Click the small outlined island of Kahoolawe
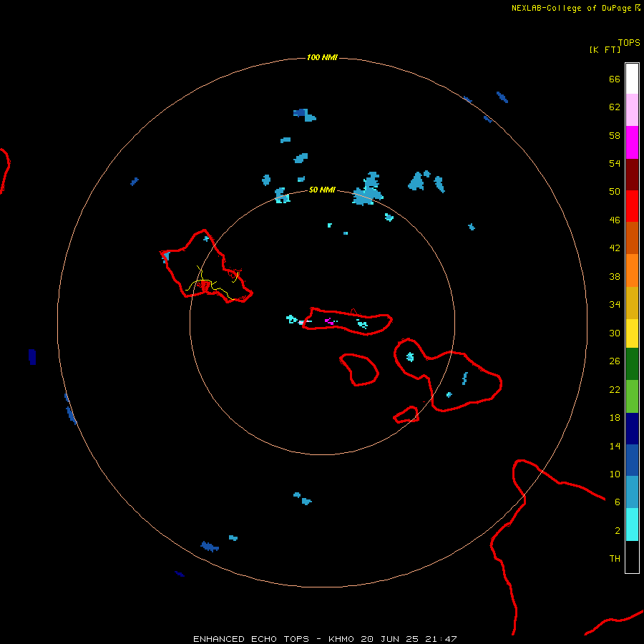 (406, 414)
